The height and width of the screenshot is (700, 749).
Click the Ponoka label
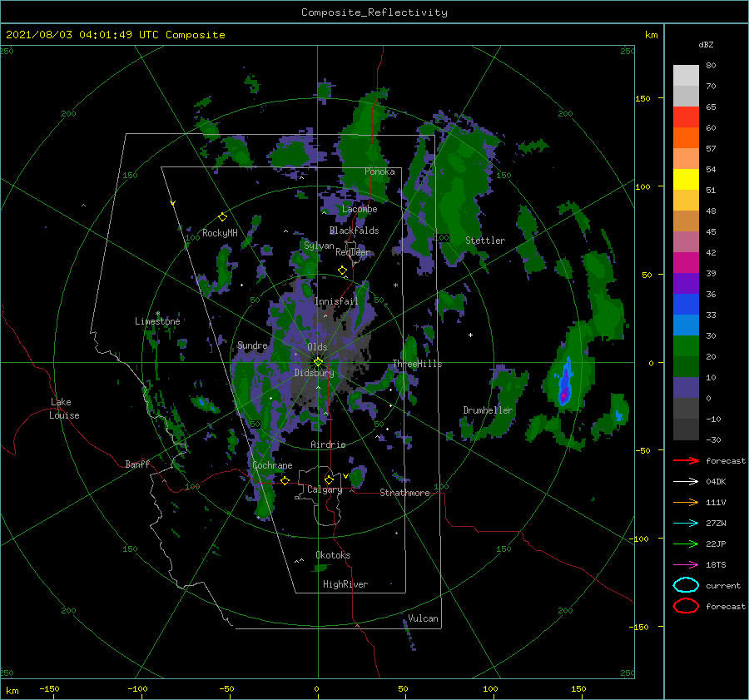pos(379,171)
